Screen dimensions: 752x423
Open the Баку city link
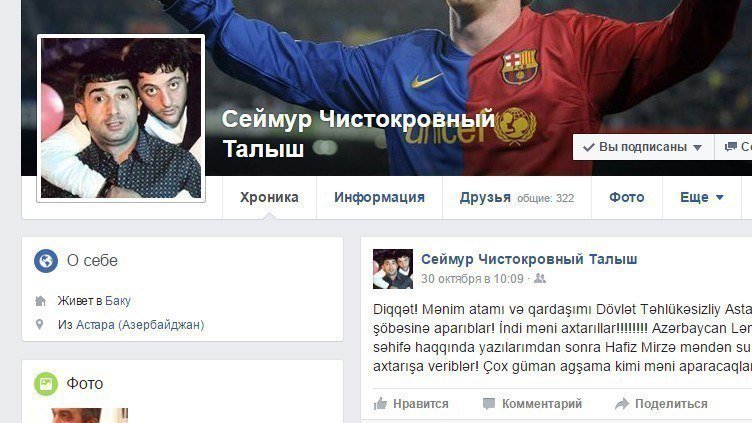tap(118, 301)
